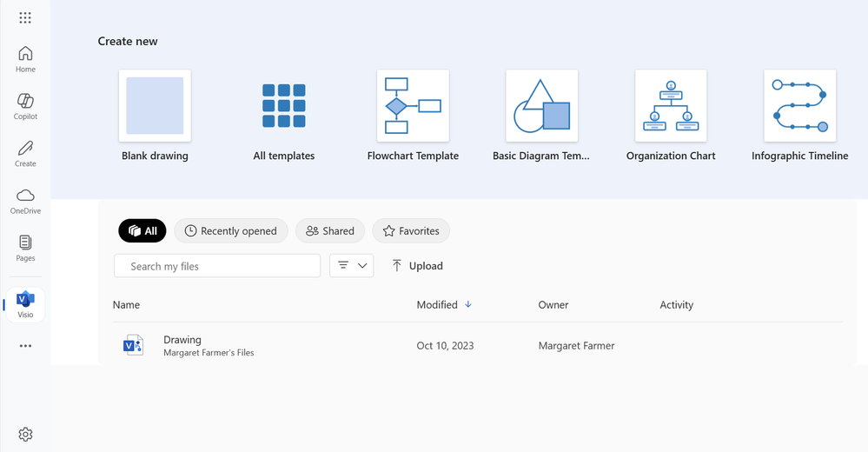Image resolution: width=868 pixels, height=452 pixels.
Task: Browse All templates
Action: click(284, 116)
